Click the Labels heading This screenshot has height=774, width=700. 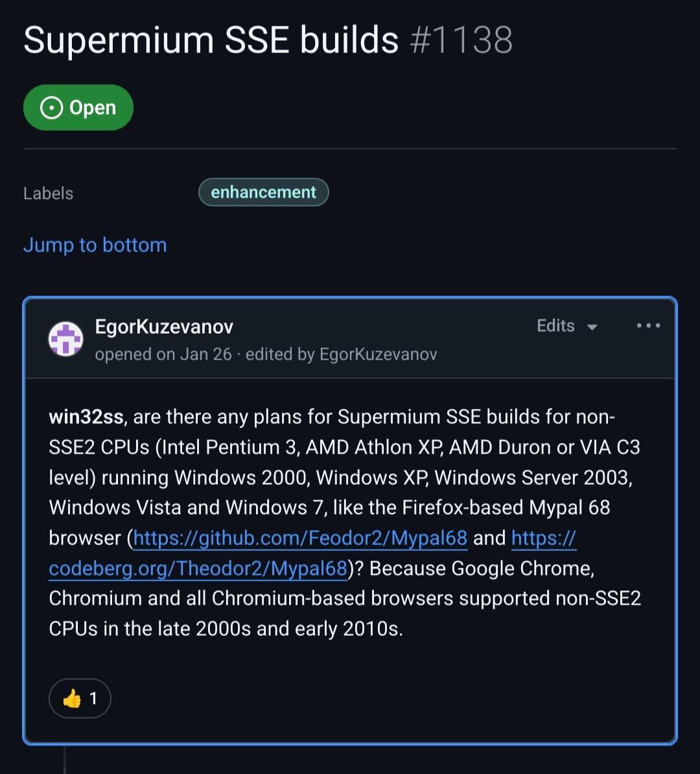48,193
